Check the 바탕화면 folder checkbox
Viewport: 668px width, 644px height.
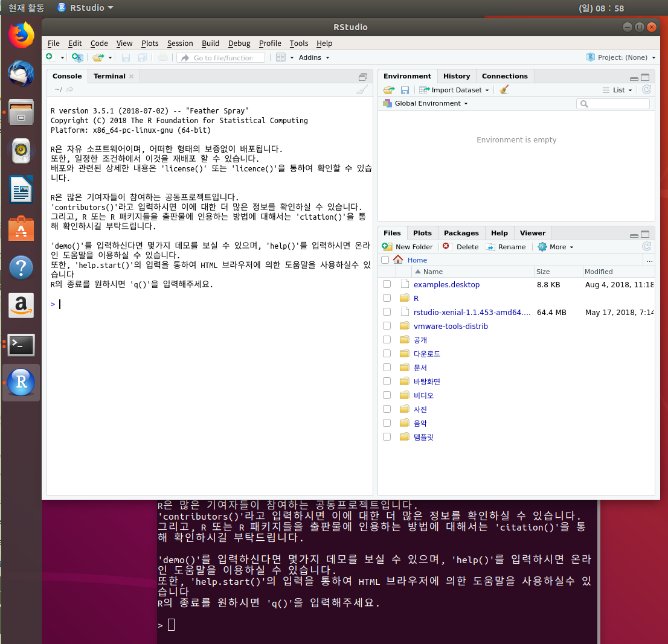387,381
